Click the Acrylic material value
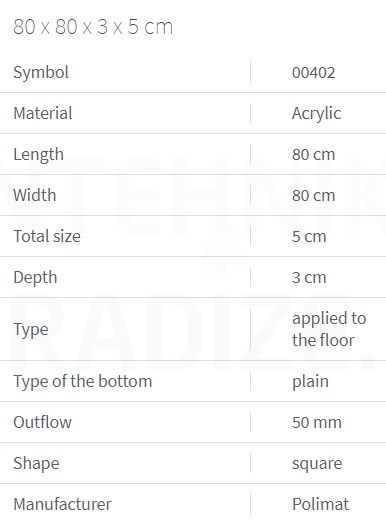This screenshot has width=386, height=524. pos(316,114)
